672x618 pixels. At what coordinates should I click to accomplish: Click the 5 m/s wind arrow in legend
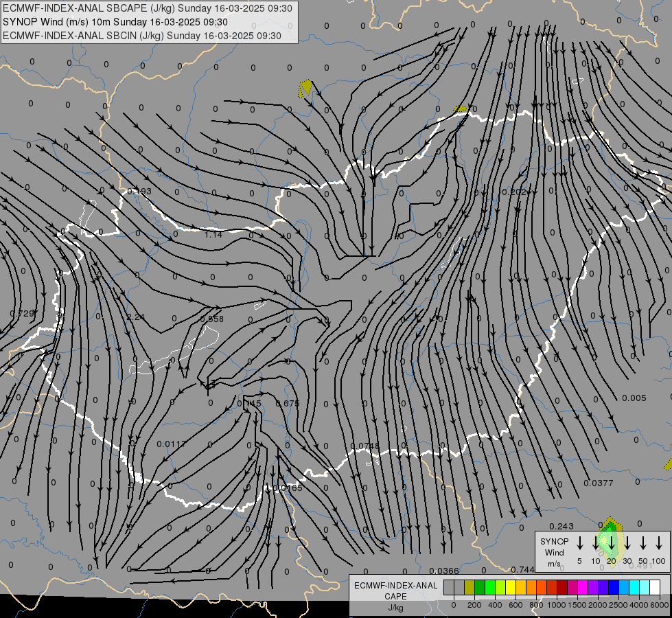[580, 543]
